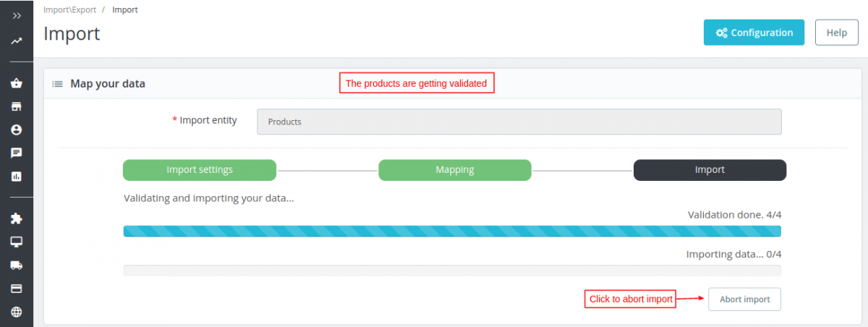Open the Help panel
This screenshot has width=868, height=327.
836,33
